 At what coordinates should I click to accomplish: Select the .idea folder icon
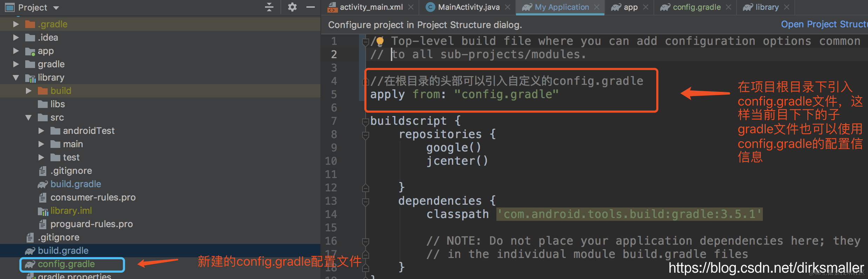(x=30, y=38)
